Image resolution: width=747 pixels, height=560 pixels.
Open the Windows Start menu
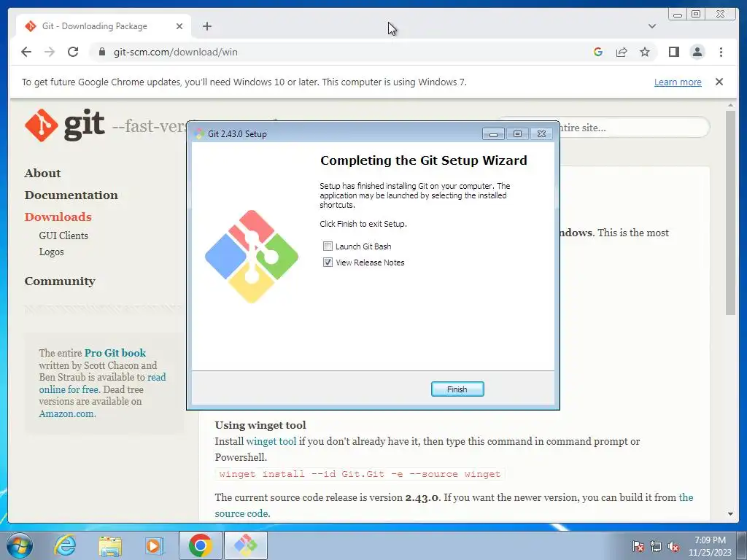pyautogui.click(x=20, y=545)
